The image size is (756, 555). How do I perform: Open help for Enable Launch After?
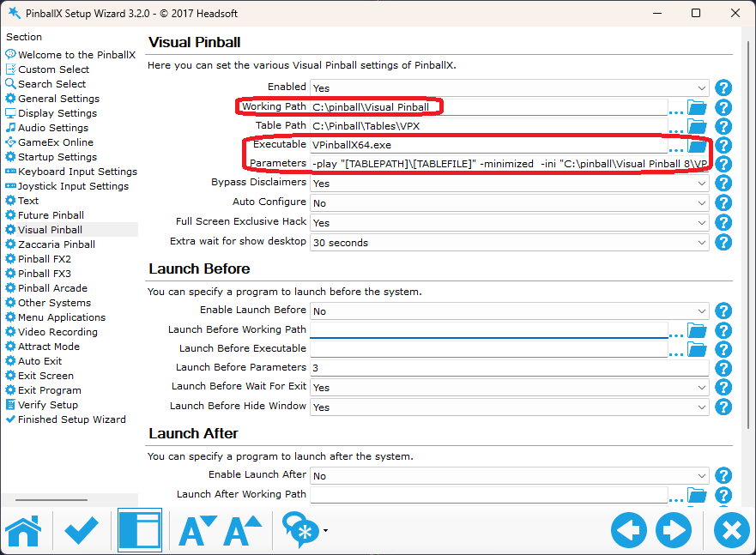[723, 475]
